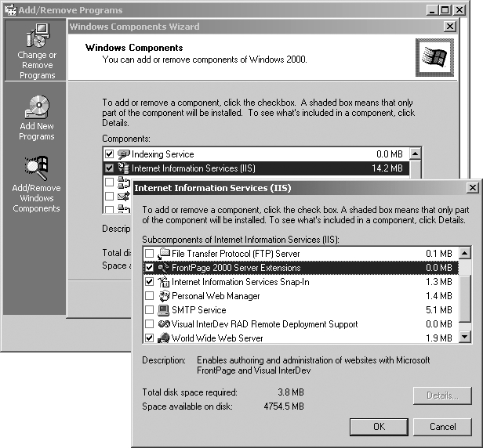Click the 5.1 MB size value
This screenshot has width=483, height=448.
(439, 310)
